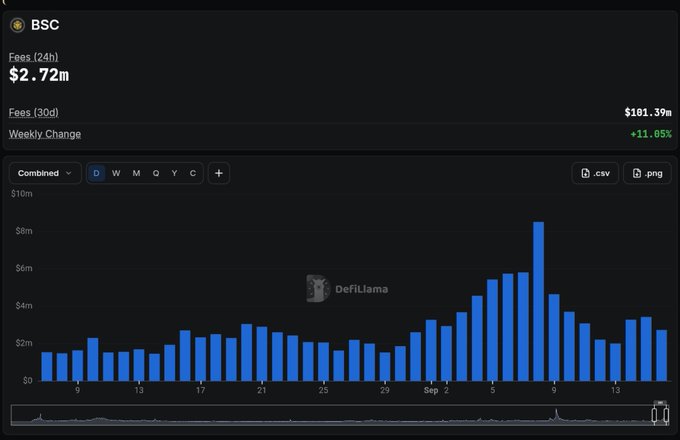Click the BSC title text
680x440 pixels.
(x=45, y=25)
